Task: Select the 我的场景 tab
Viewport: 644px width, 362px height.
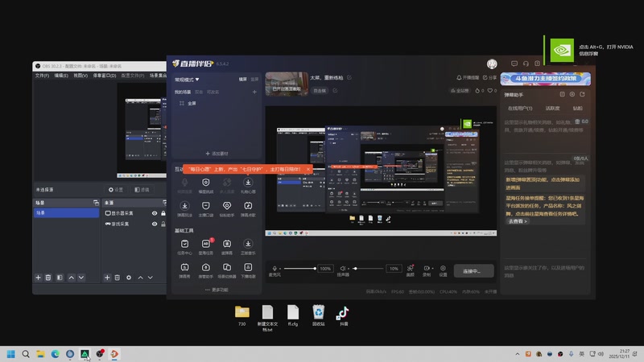Action: 183,92
